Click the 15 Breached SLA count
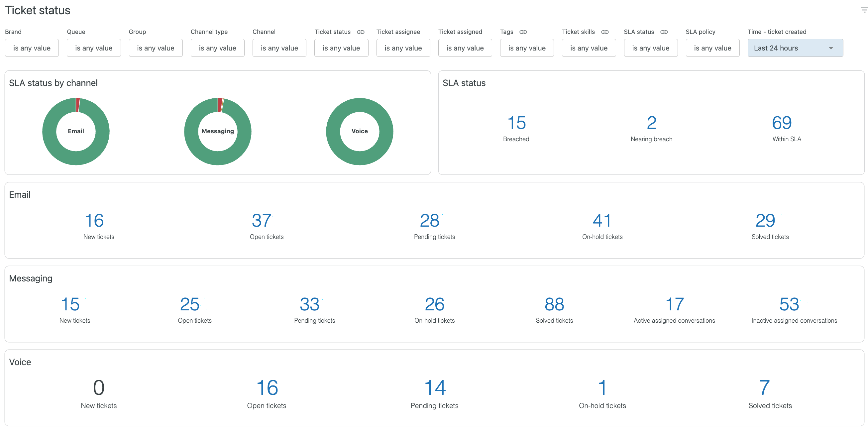Image resolution: width=868 pixels, height=430 pixels. click(x=516, y=123)
